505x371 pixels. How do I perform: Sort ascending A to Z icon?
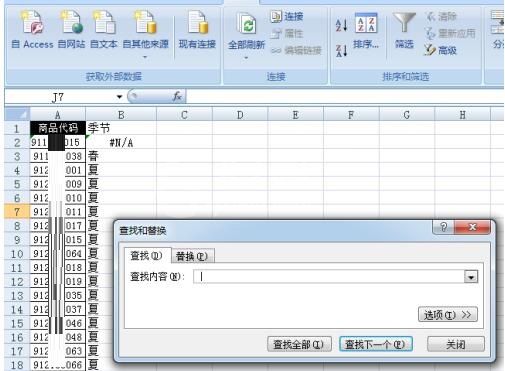point(341,25)
